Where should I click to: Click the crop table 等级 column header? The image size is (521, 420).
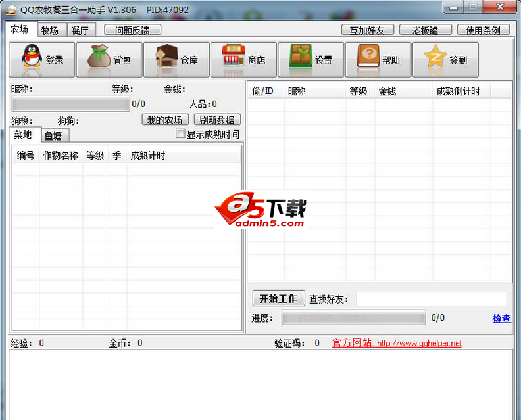coord(95,155)
